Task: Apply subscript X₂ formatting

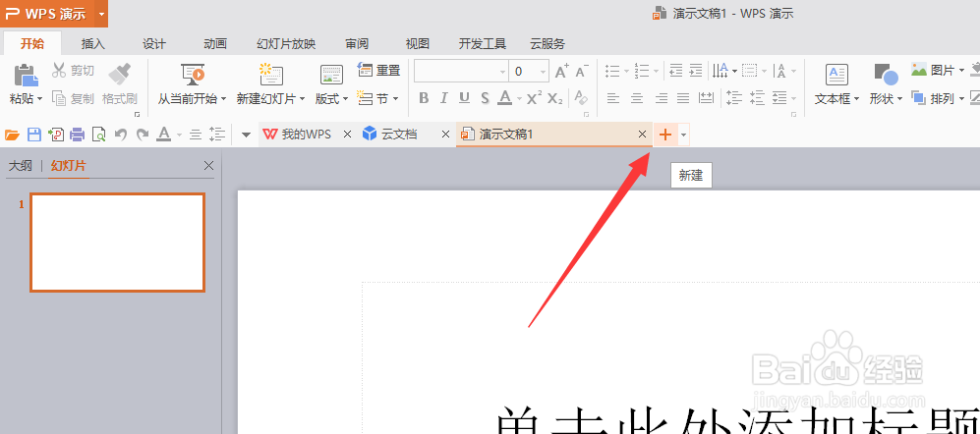Action: point(555,98)
